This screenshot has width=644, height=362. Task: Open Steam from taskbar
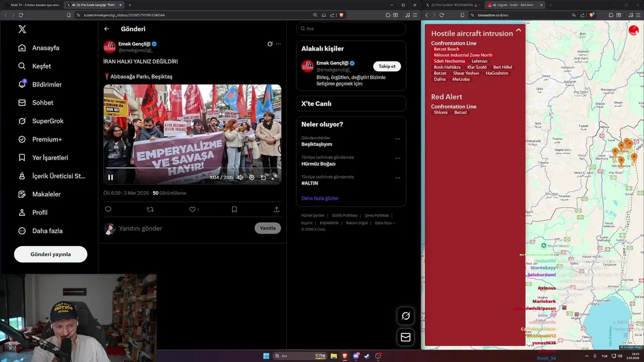point(367,356)
